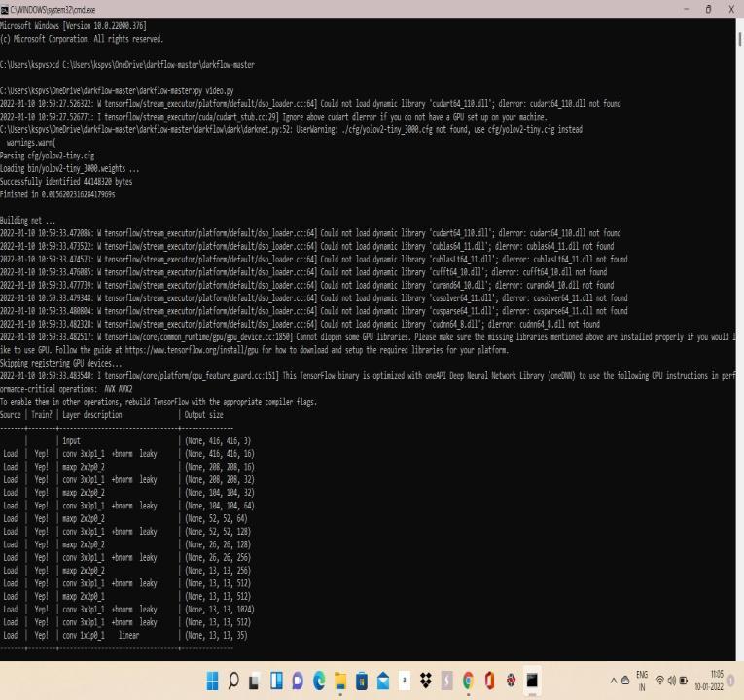Open the clock and date 10-01-2022

[x=709, y=681]
